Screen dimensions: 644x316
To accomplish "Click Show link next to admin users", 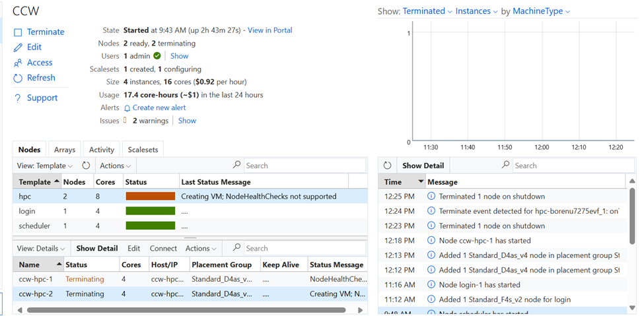I will [x=179, y=56].
